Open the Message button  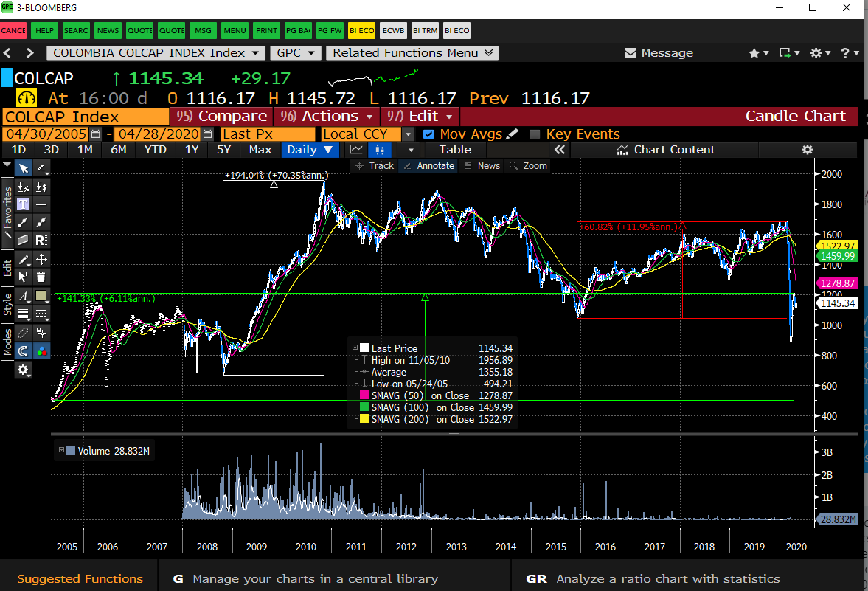(659, 52)
